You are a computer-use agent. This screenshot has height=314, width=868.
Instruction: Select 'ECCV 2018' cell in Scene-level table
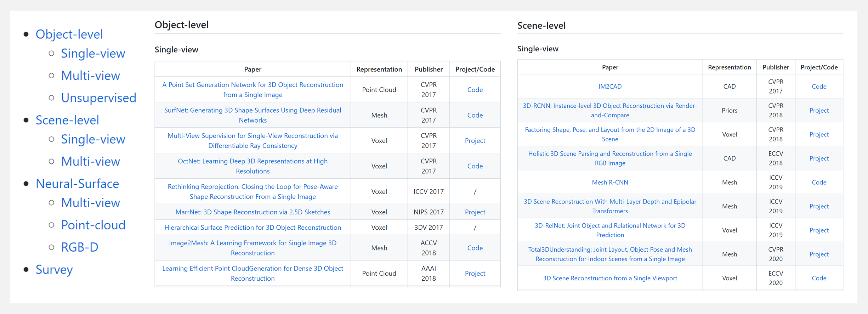776,158
